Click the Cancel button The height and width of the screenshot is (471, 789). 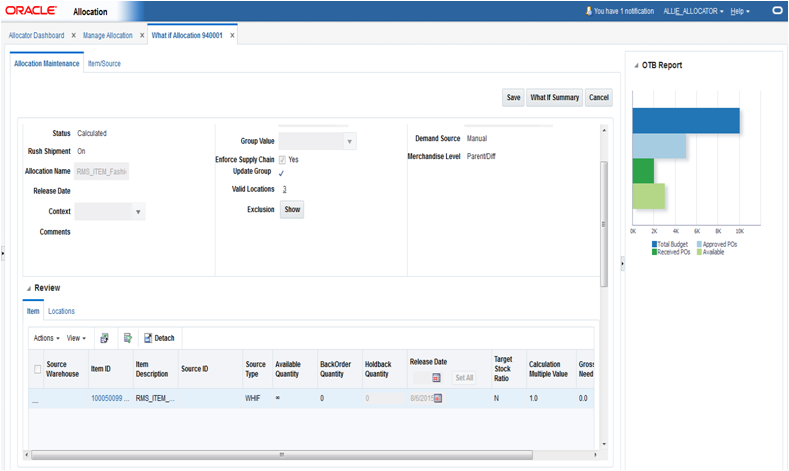click(599, 98)
